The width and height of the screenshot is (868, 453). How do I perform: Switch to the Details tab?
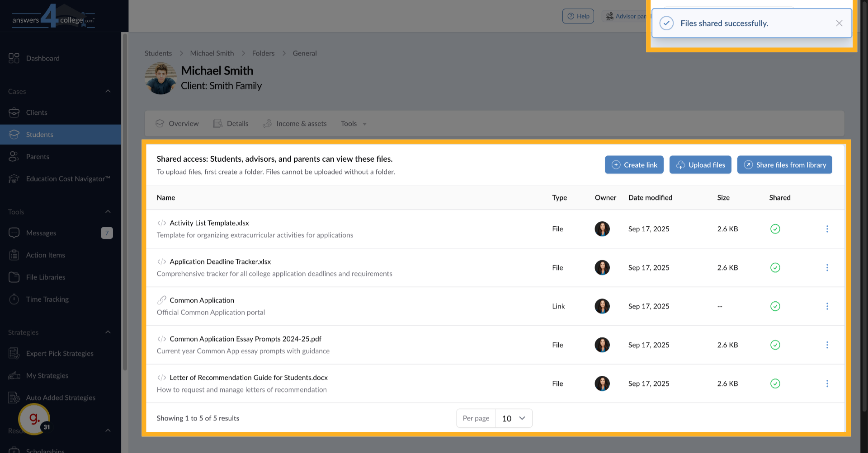click(237, 123)
